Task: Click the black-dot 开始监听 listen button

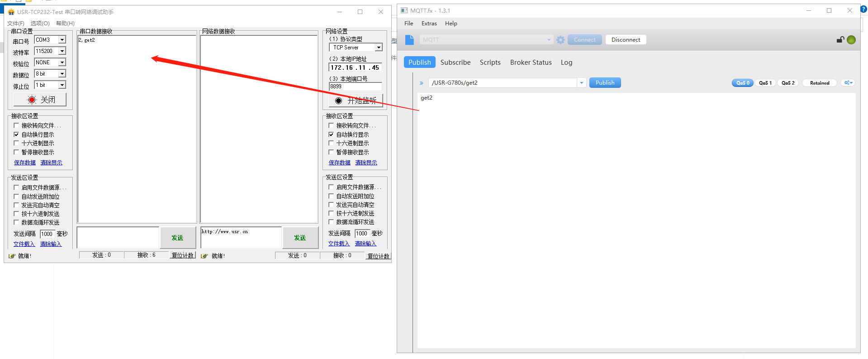Action: click(356, 101)
